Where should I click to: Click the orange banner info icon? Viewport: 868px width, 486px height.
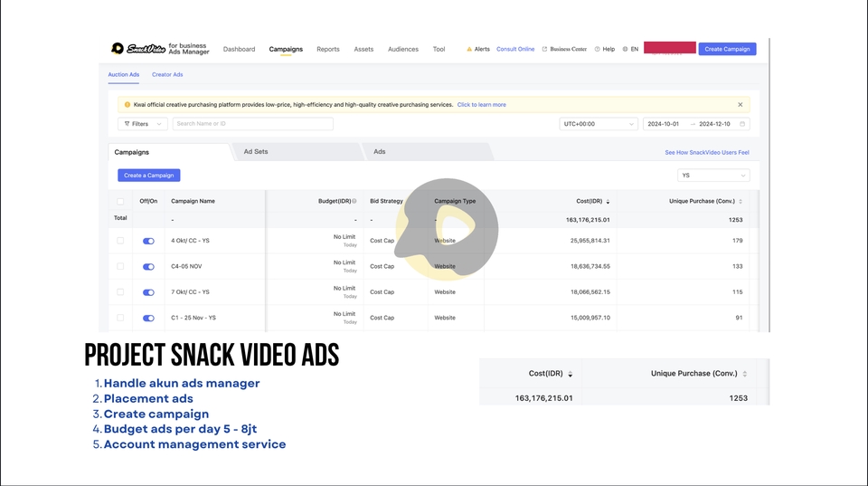[x=127, y=105]
